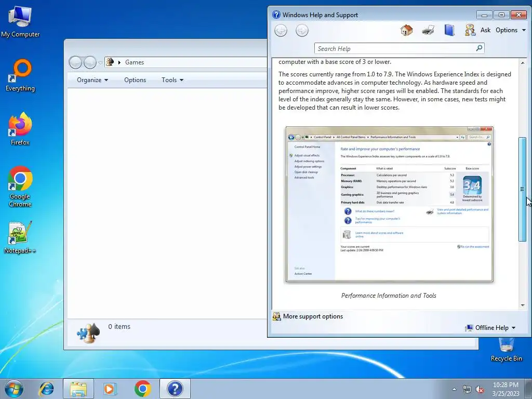Open Help and Support home page
This screenshot has height=399, width=532.
click(406, 30)
